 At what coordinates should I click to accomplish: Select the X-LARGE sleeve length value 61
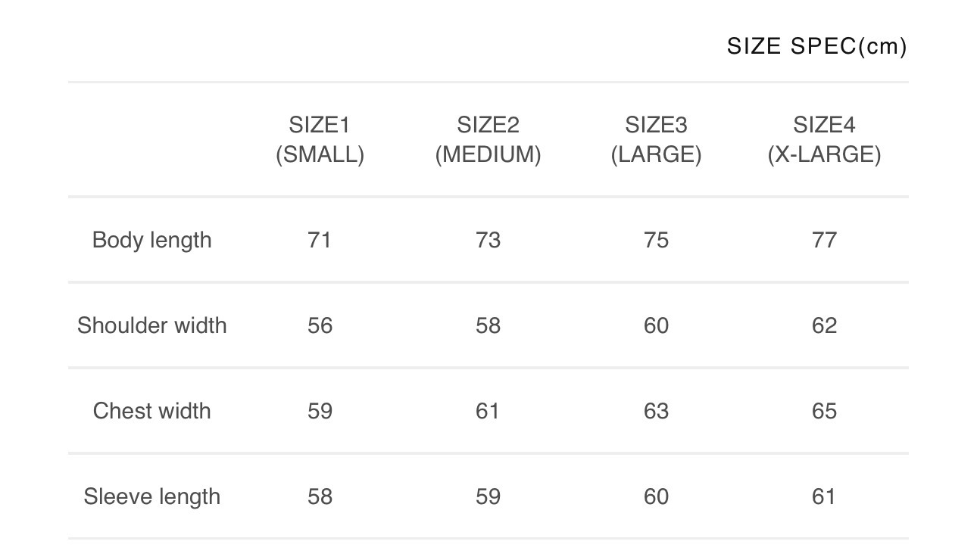824,496
